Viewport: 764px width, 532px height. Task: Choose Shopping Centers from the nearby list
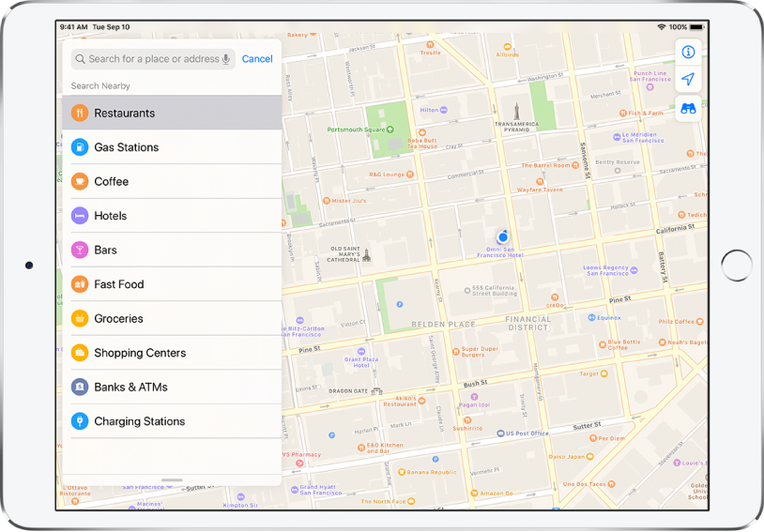140,353
